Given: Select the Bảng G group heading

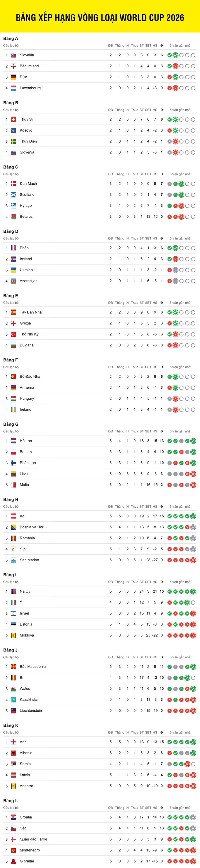Looking at the screenshot, I should [11, 425].
